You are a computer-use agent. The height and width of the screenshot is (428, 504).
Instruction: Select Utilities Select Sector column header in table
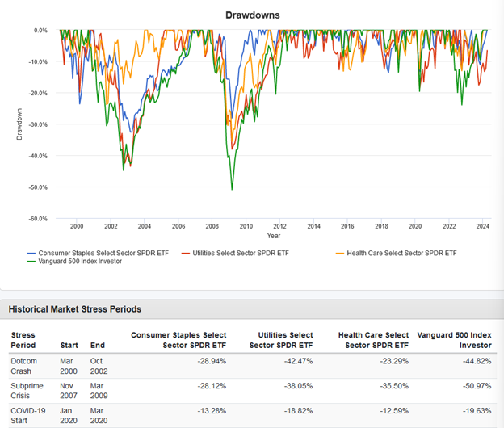tap(281, 340)
